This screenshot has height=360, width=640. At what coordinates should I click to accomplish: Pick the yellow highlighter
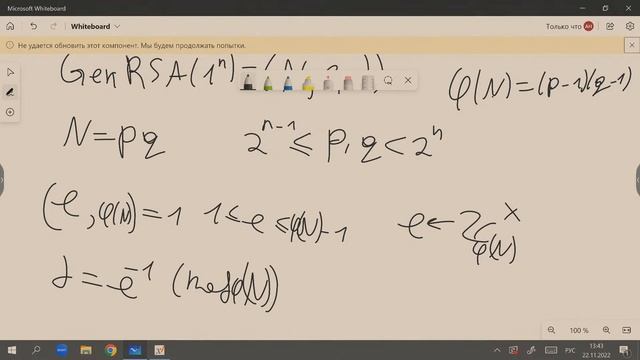point(308,83)
